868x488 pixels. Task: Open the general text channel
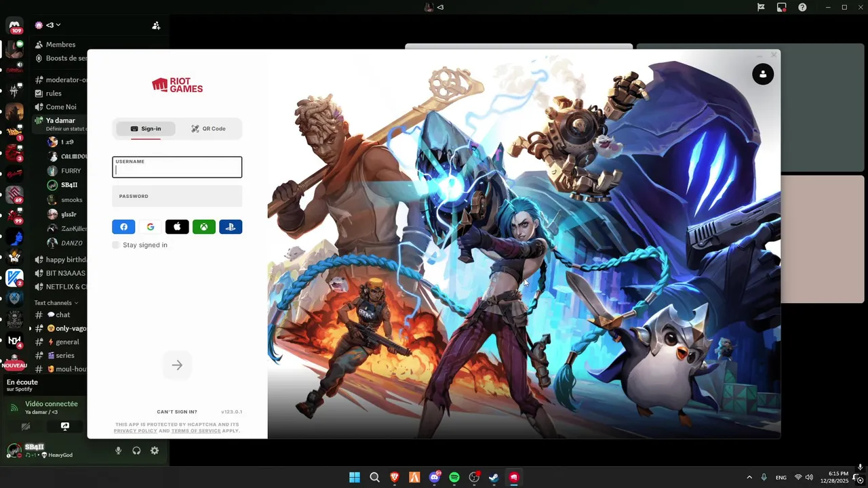pyautogui.click(x=60, y=342)
